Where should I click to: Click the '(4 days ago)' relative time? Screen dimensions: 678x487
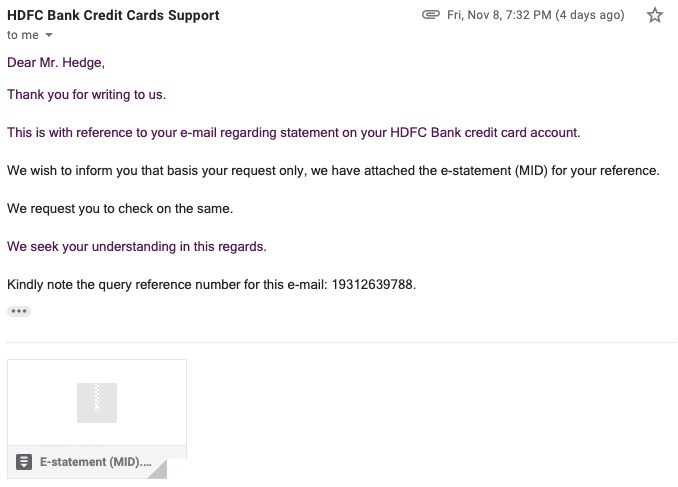[594, 15]
